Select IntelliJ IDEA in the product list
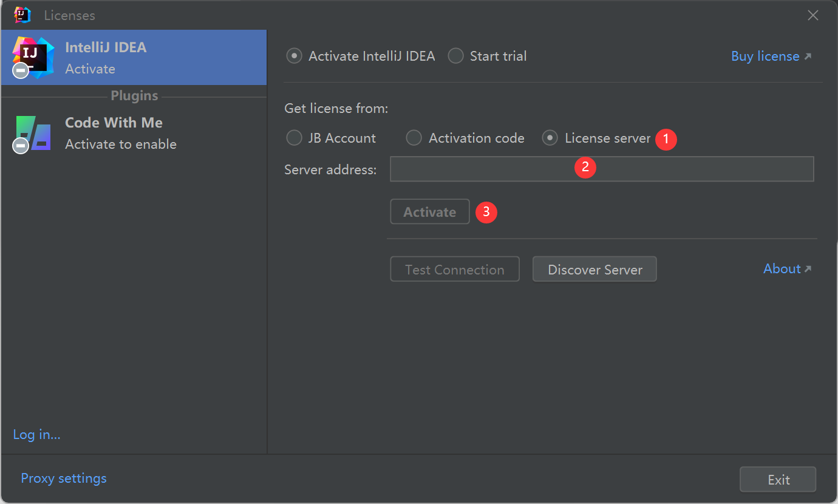838x504 pixels. pyautogui.click(x=134, y=58)
